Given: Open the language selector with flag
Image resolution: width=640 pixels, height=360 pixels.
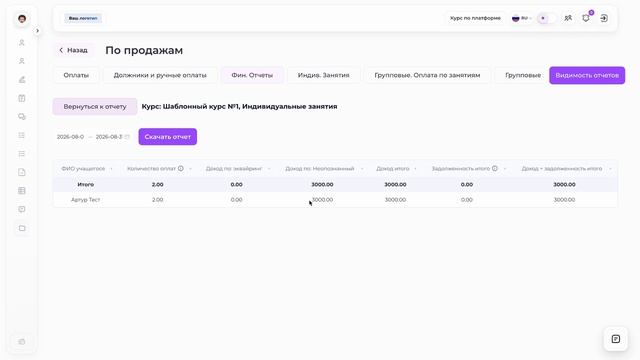Looking at the screenshot, I should (x=521, y=18).
